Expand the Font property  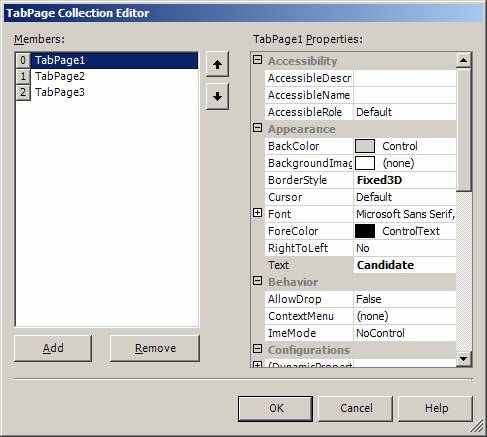(x=257, y=213)
